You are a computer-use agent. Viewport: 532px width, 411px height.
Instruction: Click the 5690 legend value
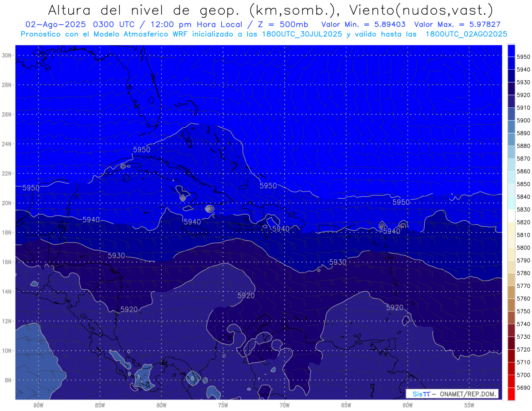(523, 388)
